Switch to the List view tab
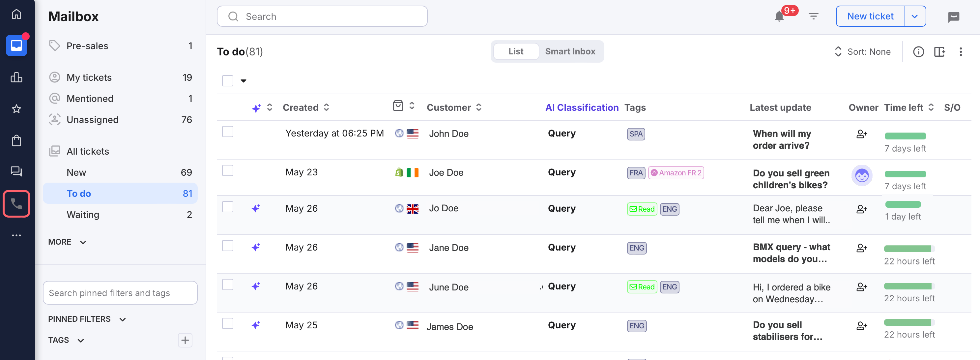The width and height of the screenshot is (980, 360). click(x=515, y=51)
